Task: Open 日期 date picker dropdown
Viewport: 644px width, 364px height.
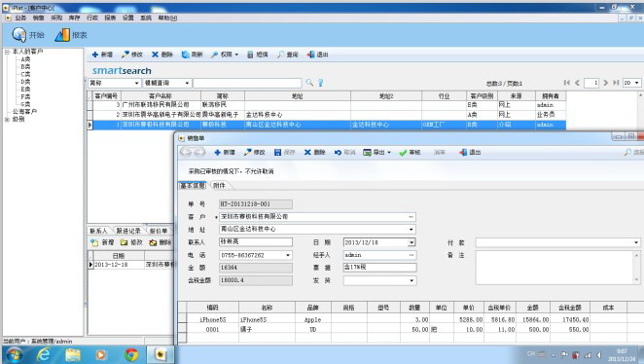Action: (x=411, y=242)
